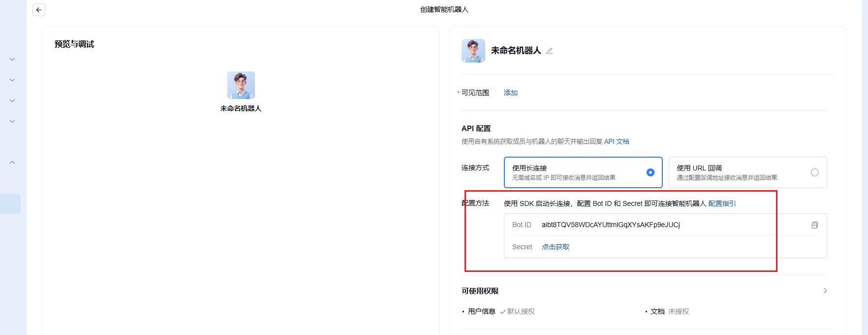Click 未命名机器人 title in config panel
The image size is (868, 335).
tap(516, 51)
